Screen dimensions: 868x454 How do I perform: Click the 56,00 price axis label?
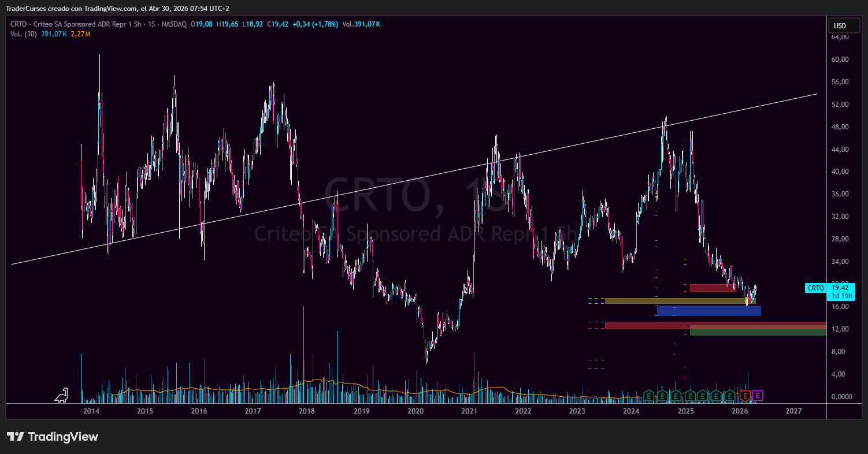[841, 82]
